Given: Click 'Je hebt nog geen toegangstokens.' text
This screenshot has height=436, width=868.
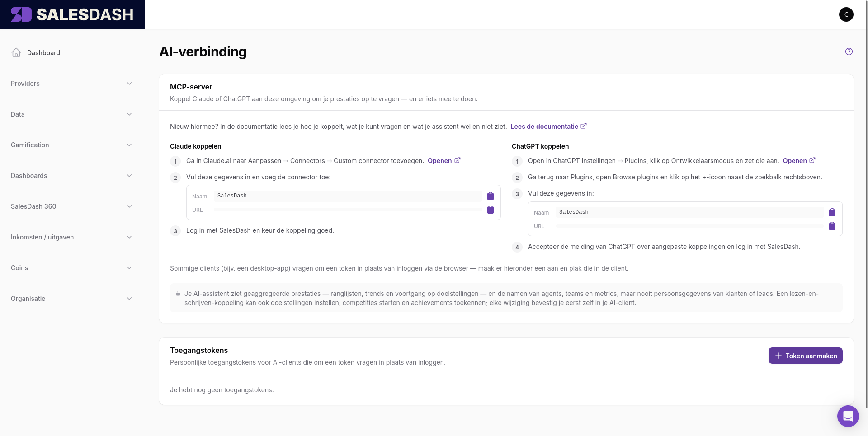Looking at the screenshot, I should [222, 390].
